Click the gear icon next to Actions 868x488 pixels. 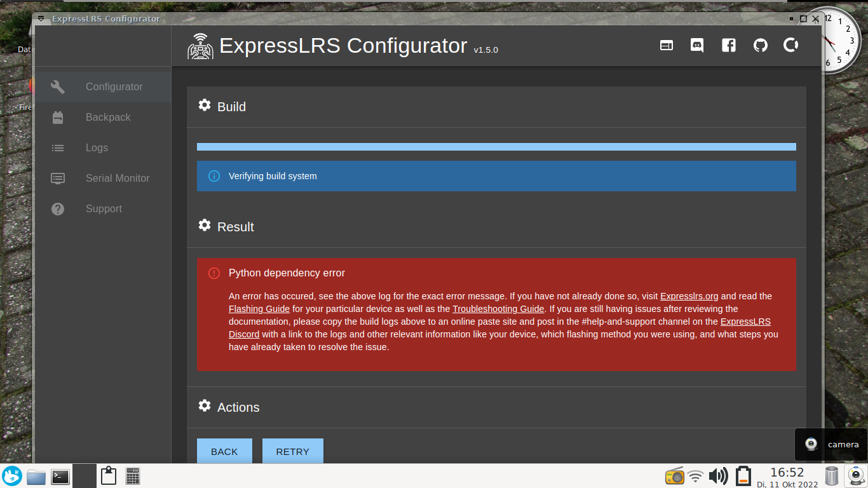(x=204, y=405)
